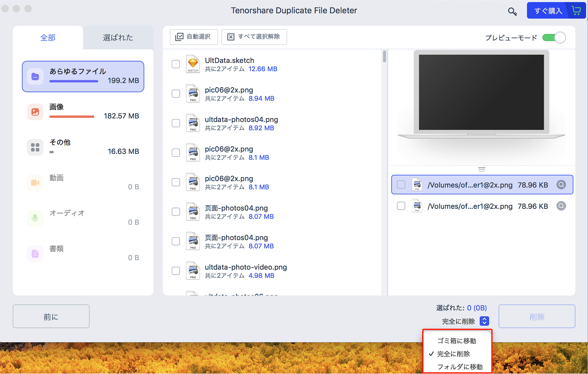Mark the ultdata-photo-video.png checkbox

(x=176, y=271)
